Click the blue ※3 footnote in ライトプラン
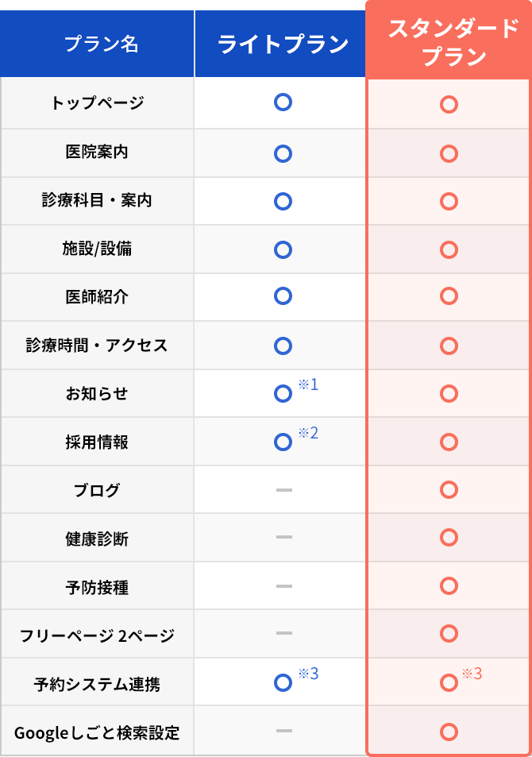Viewport: 532px width, 757px height. pyautogui.click(x=308, y=674)
